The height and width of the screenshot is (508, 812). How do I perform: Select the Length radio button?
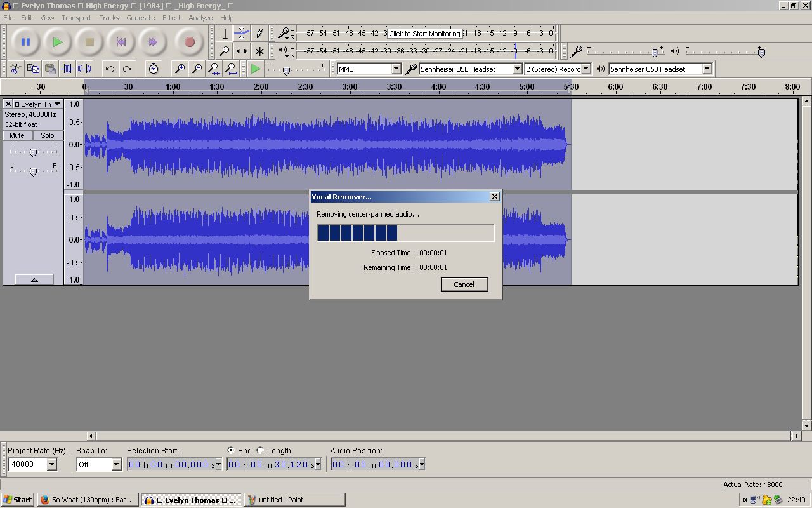click(260, 450)
